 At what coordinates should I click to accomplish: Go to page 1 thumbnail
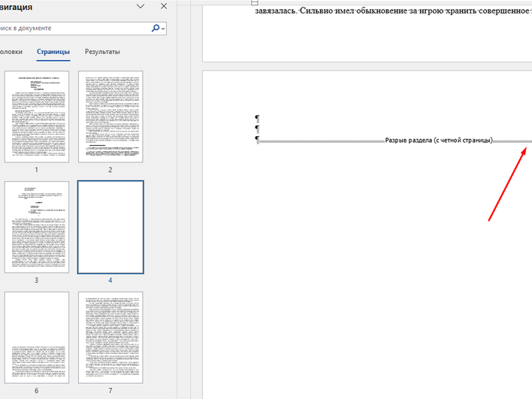click(x=37, y=116)
